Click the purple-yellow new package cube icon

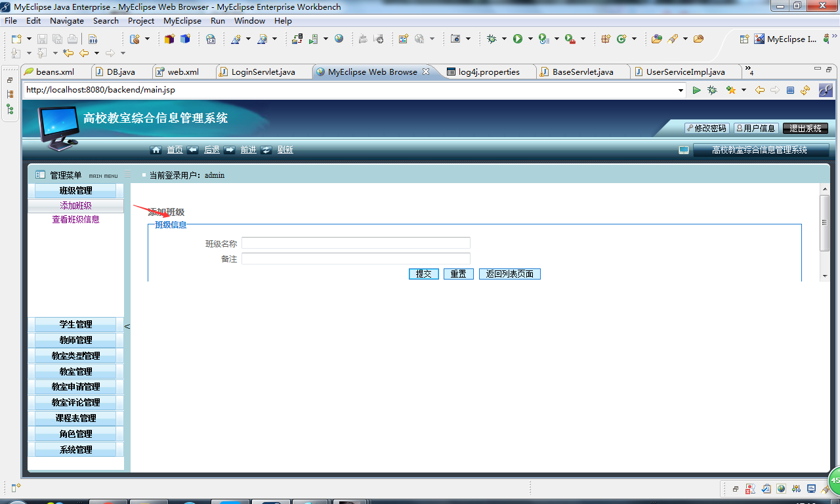pos(170,39)
